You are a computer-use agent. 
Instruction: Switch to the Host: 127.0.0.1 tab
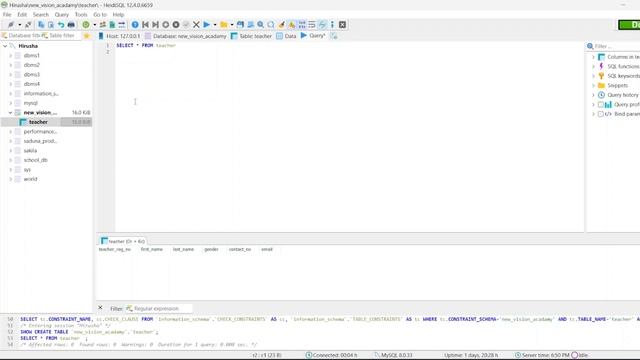coord(119,36)
